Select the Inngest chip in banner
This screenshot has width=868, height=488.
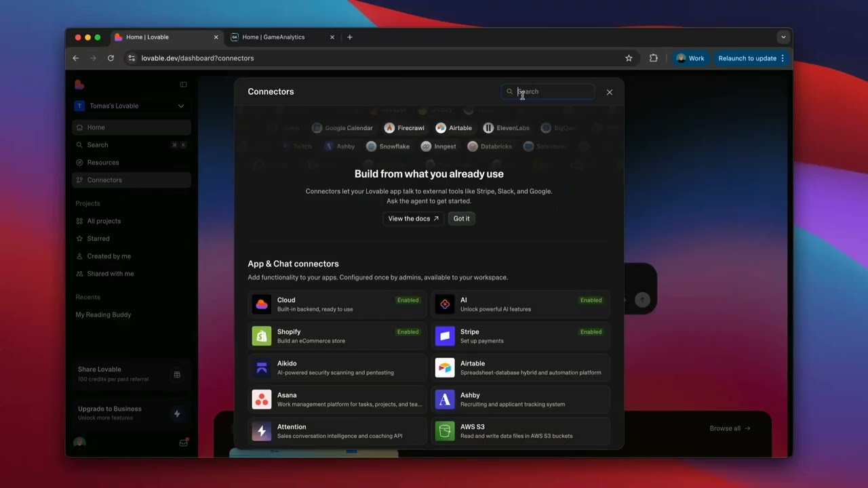click(x=438, y=146)
